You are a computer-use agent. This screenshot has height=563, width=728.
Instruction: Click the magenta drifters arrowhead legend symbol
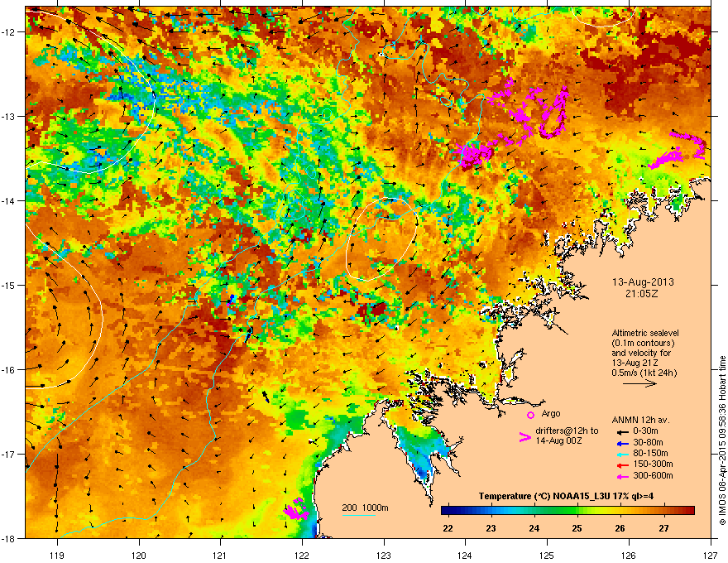pyautogui.click(x=524, y=436)
